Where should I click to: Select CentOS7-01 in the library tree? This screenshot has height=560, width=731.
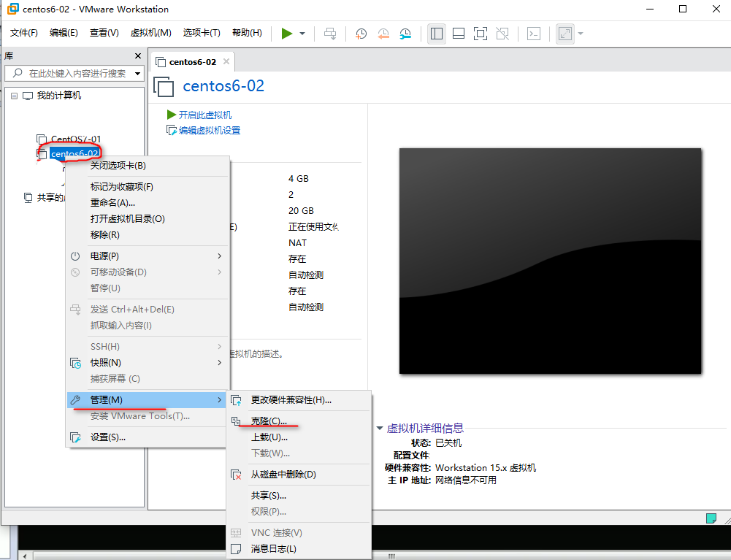[x=75, y=139]
